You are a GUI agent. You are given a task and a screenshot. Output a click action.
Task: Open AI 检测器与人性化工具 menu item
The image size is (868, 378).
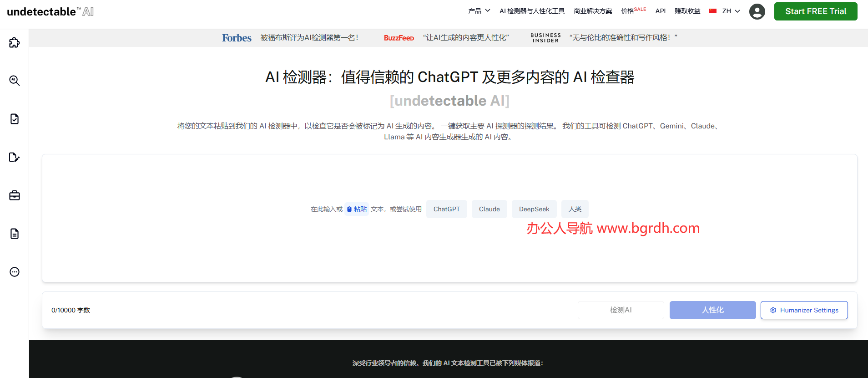click(532, 11)
